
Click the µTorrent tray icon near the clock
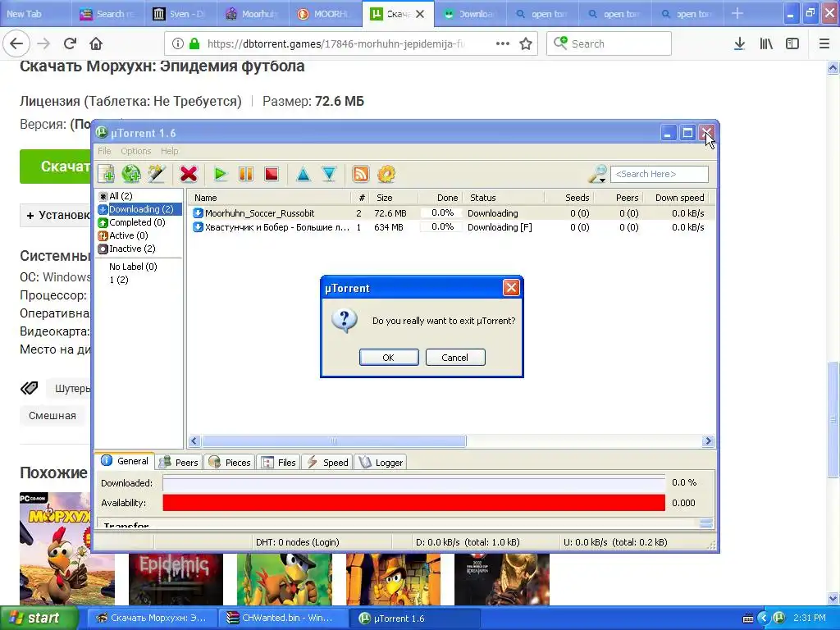pyautogui.click(x=779, y=618)
